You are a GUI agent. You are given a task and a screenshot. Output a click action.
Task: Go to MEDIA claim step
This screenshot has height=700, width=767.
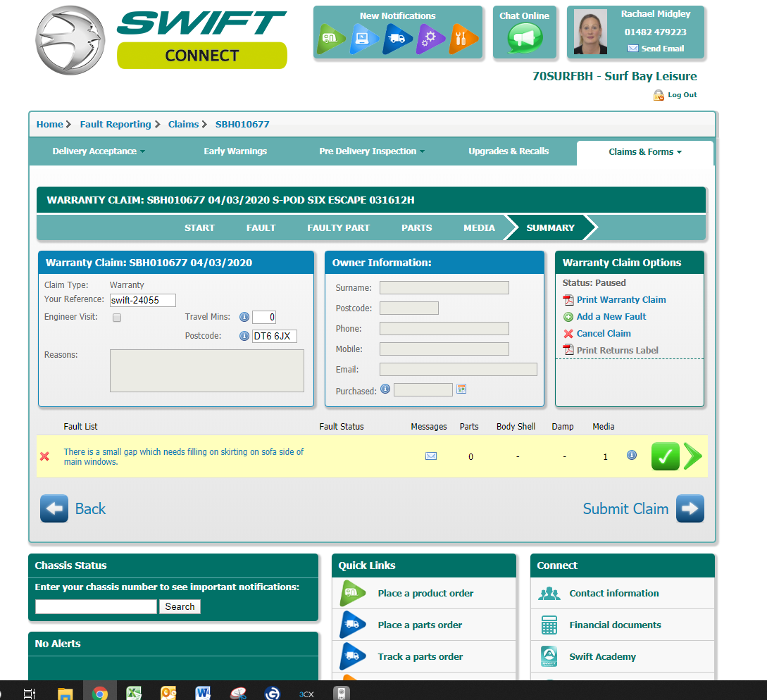tap(480, 228)
